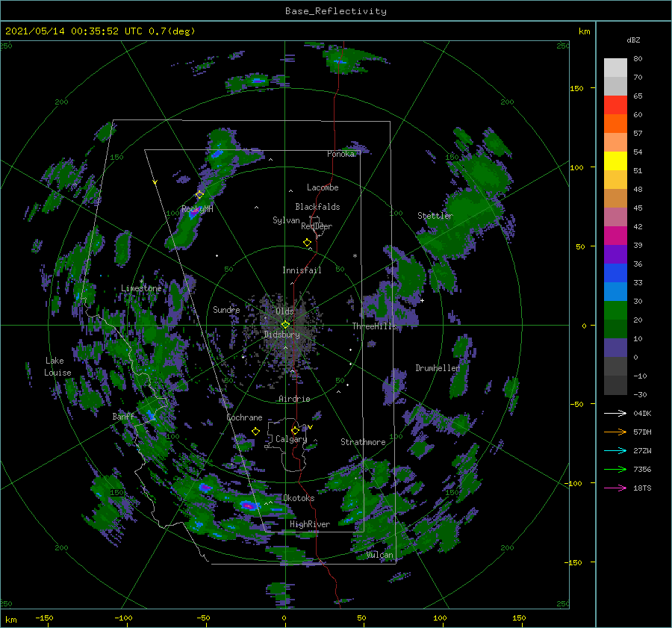This screenshot has height=628, width=672.
Task: Select the bright green 20-30 dBZ band
Action: point(615,311)
